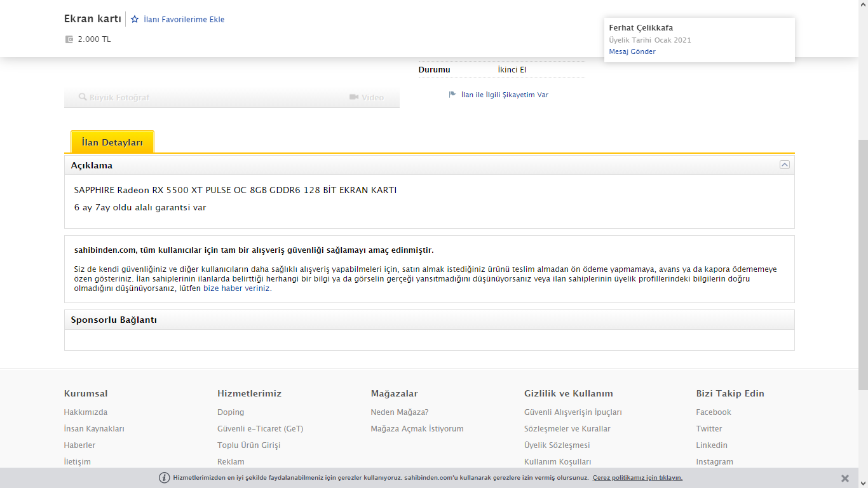Click the SAPPHIRE Radeon RX 5500 XT description line
This screenshot has width=868, height=488.
tap(235, 190)
